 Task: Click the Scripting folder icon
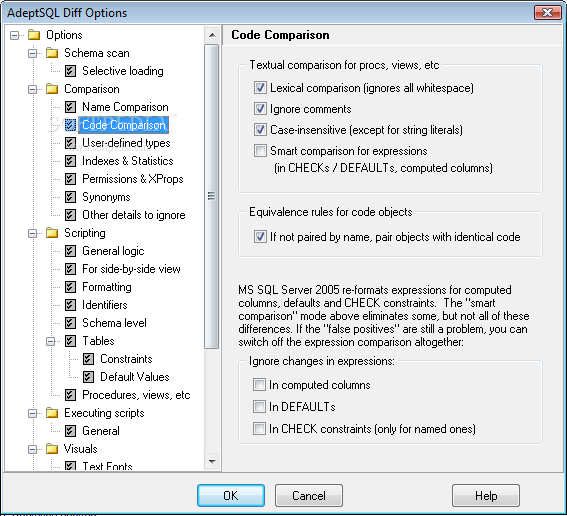click(52, 233)
